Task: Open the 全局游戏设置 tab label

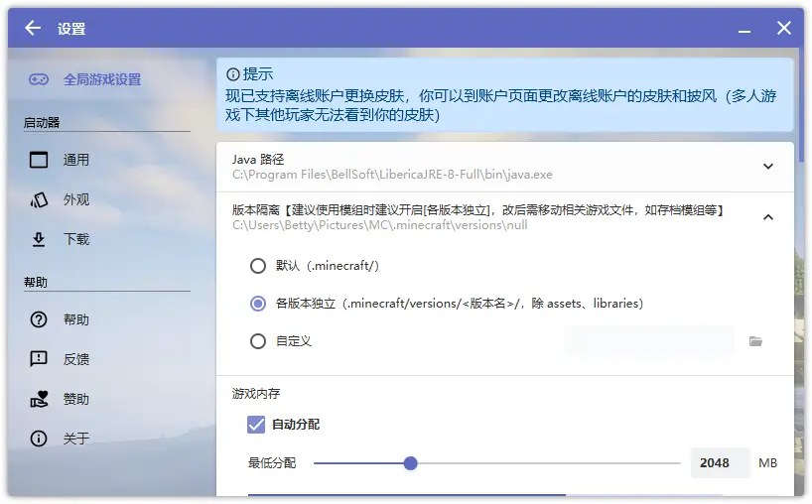Action: (102, 79)
